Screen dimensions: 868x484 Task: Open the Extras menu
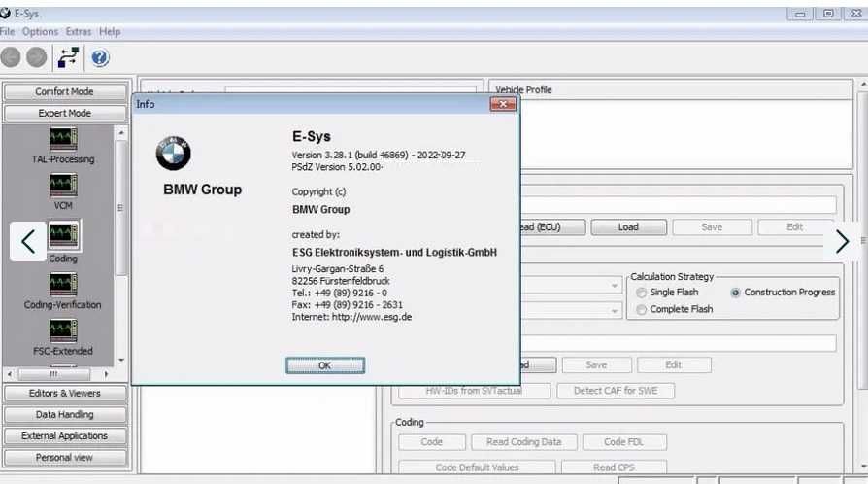pyautogui.click(x=79, y=32)
